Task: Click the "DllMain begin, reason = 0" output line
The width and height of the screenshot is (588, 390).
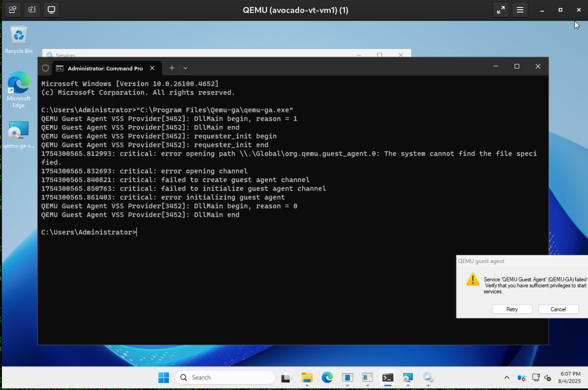Action: point(169,206)
